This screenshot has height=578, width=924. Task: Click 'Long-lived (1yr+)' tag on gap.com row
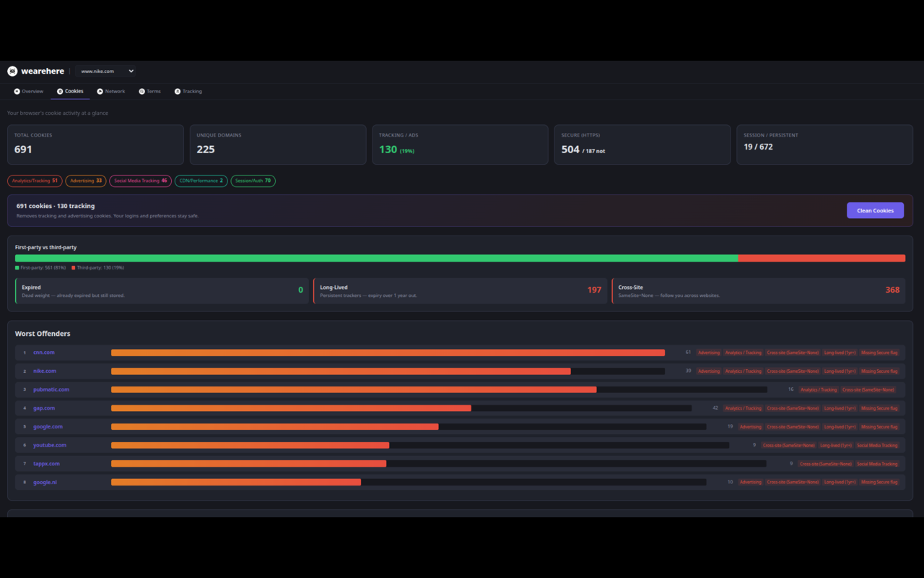[840, 408]
